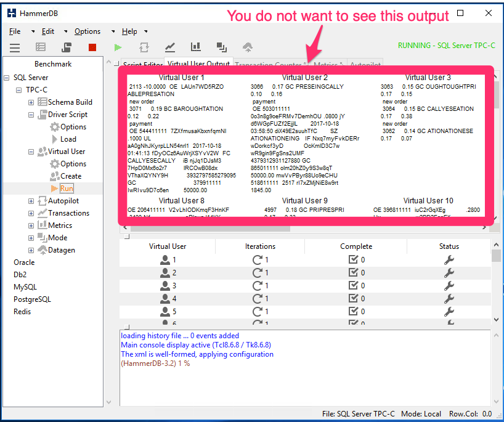The height and width of the screenshot is (422, 504).
Task: Collapse the Driver Script node
Action: tap(31, 115)
